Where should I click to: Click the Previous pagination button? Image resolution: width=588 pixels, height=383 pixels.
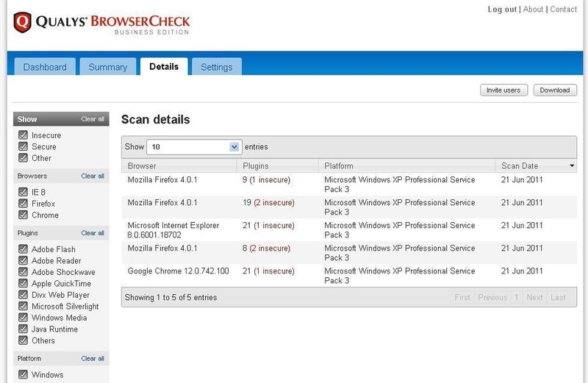492,298
